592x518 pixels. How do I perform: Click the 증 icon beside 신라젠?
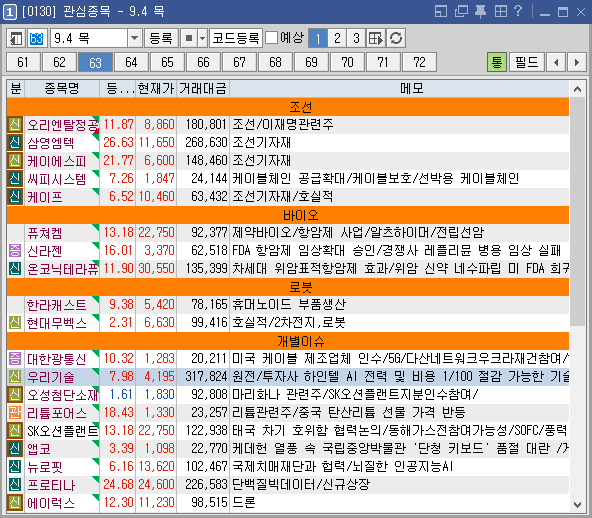(x=15, y=251)
